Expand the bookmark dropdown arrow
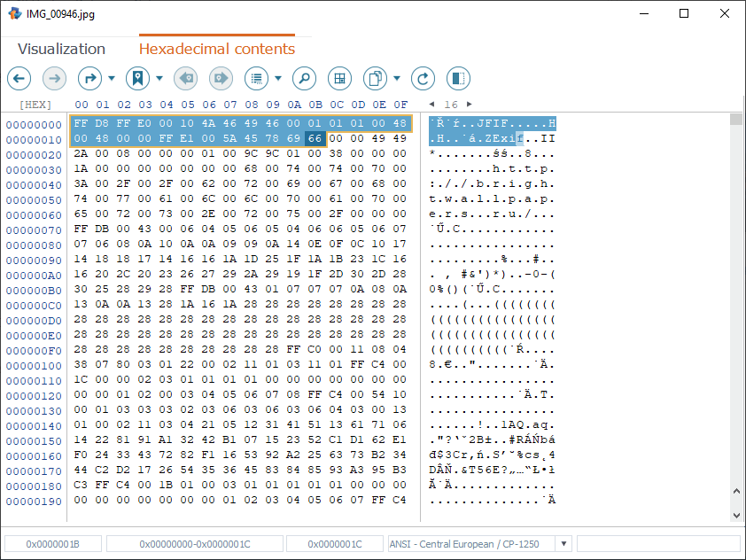746x560 pixels. (x=159, y=78)
